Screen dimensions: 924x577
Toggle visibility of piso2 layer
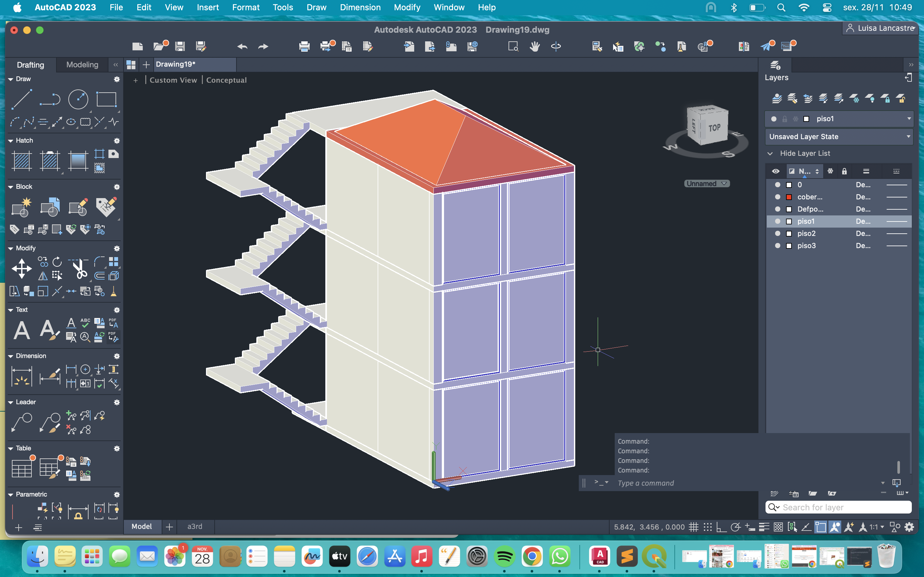(x=777, y=234)
